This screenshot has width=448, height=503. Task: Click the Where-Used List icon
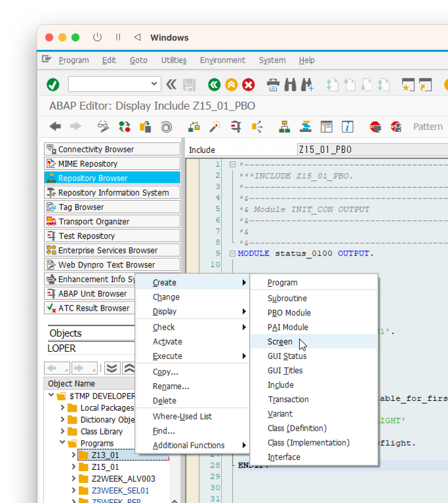257,127
